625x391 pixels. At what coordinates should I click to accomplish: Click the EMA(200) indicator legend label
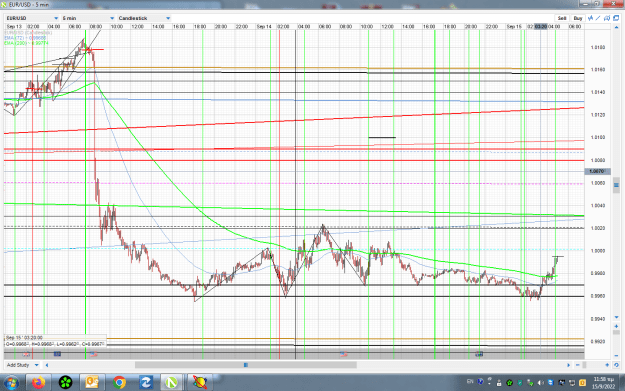pyautogui.click(x=26, y=43)
